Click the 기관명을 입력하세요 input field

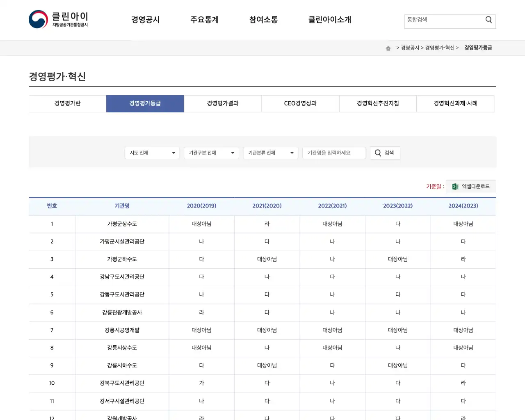pos(334,153)
